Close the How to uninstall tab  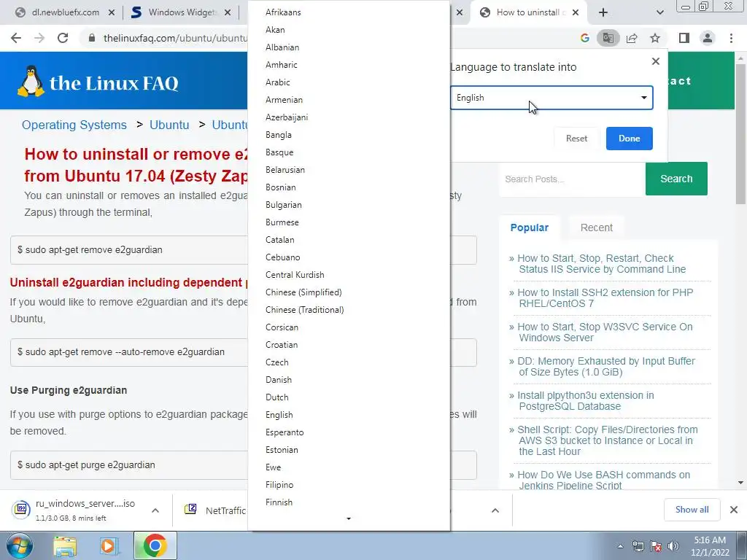[576, 12]
